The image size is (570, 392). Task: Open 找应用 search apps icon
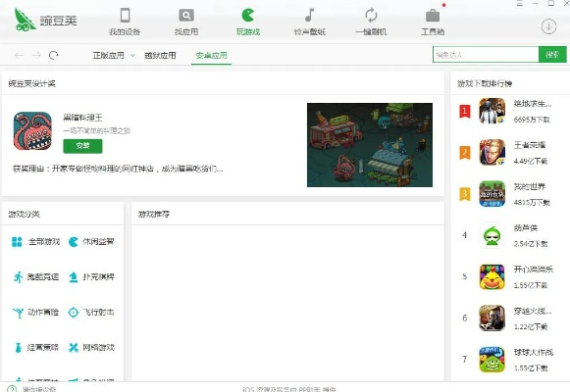tap(186, 16)
